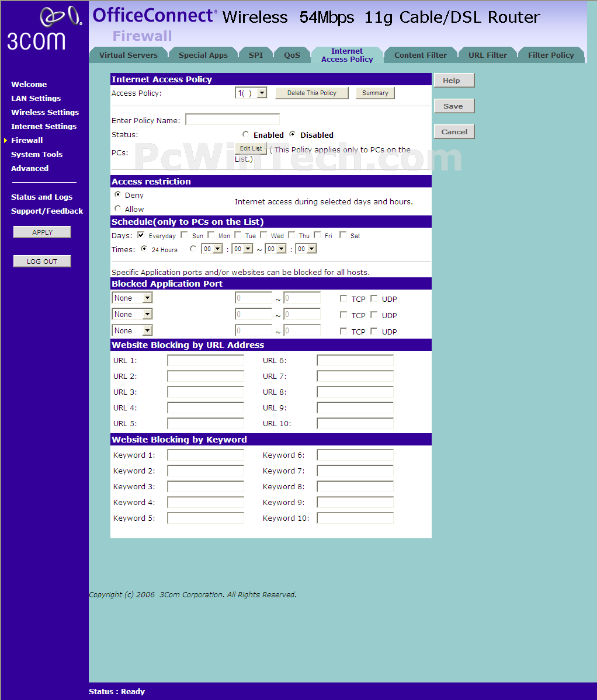This screenshot has height=700, width=597.
Task: Focus the Keyword 7 input field
Action: (355, 471)
